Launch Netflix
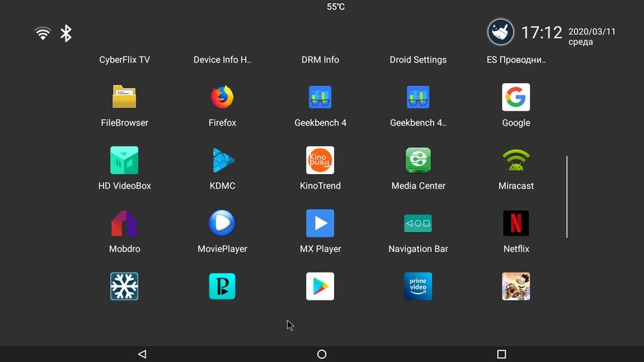This screenshot has height=362, width=644. 515,223
